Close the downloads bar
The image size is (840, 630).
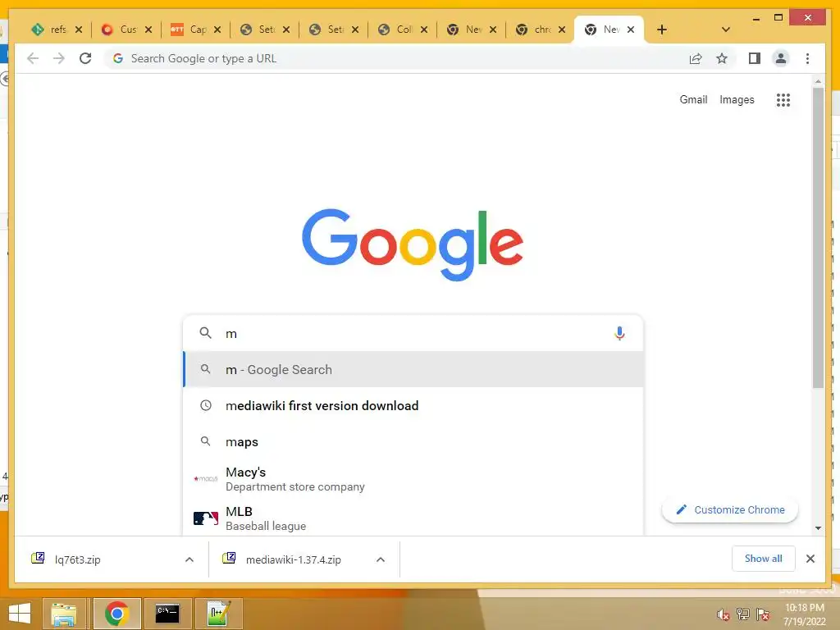[810, 559]
